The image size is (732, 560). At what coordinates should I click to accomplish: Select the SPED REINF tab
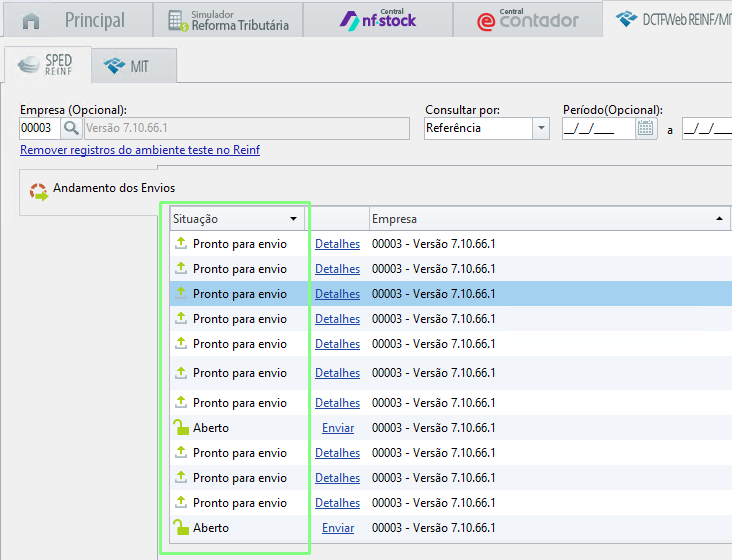[46, 66]
